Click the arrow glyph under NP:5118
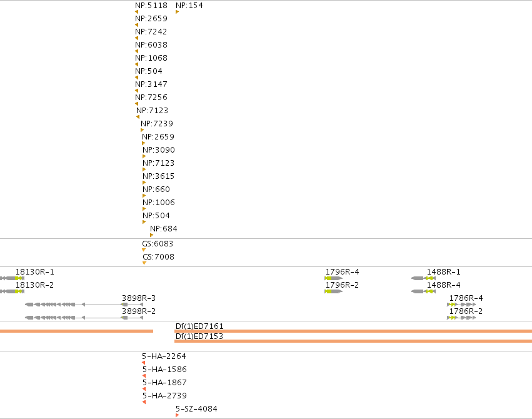Screen dimensions: 532x419 137,12
